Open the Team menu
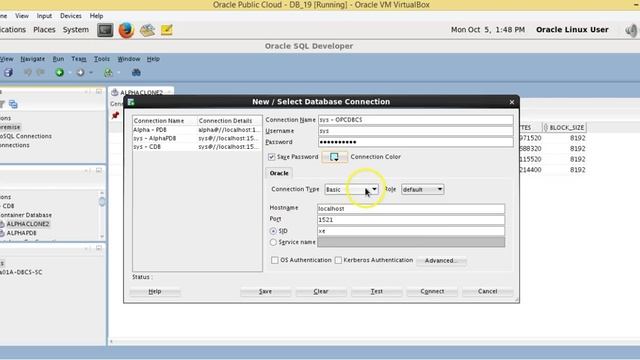 coord(79,59)
